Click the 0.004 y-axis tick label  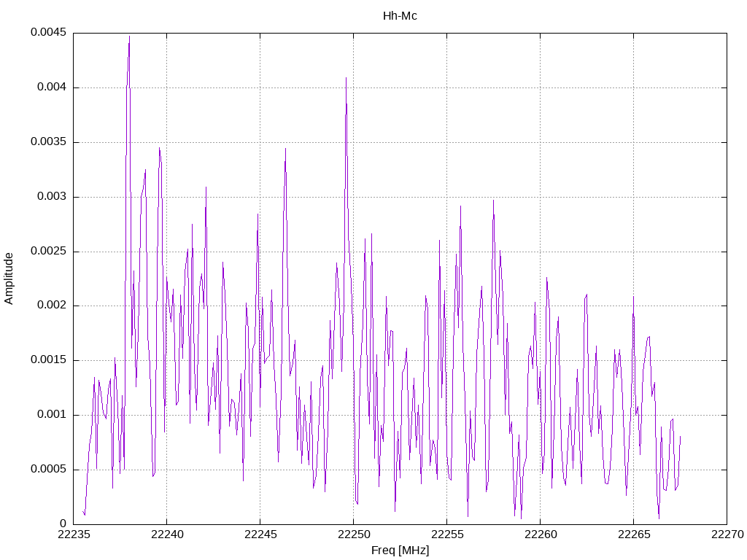52,87
